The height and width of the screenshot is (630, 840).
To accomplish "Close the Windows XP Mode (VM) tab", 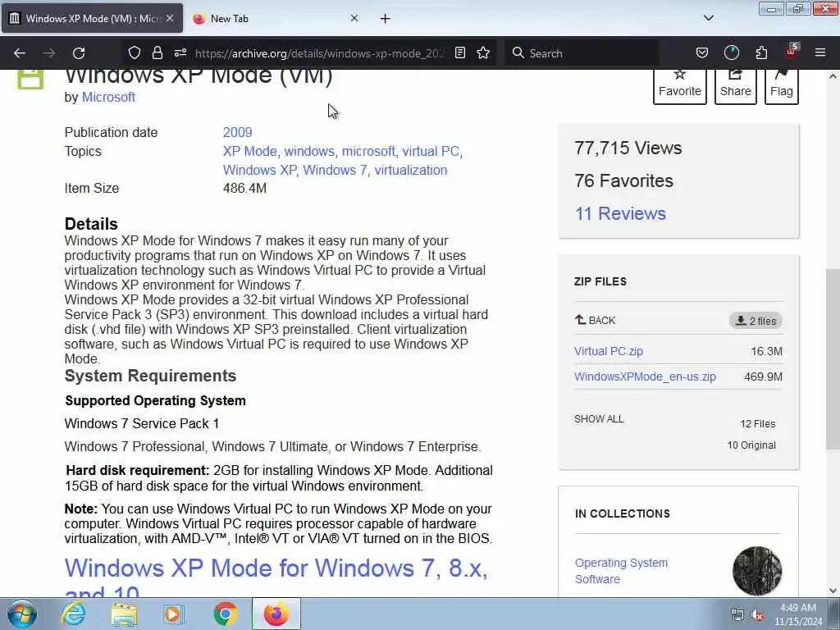I will (170, 18).
